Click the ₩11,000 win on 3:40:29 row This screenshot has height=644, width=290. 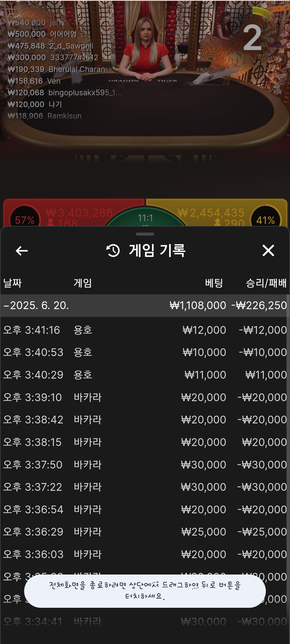[266, 375]
